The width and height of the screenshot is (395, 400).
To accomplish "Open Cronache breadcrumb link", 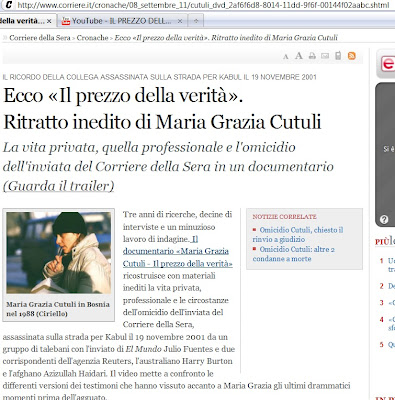I will (x=92, y=38).
